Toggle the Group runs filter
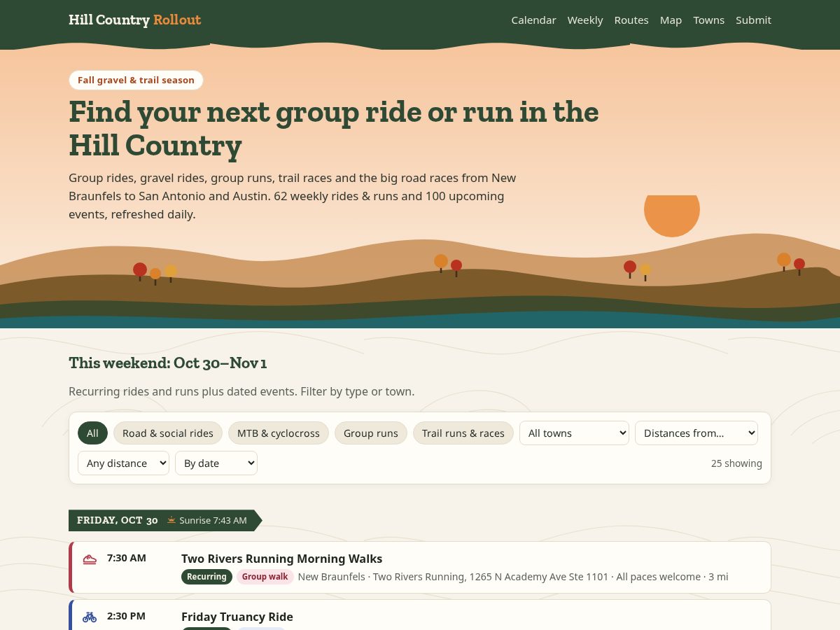840x630 pixels. click(x=371, y=433)
